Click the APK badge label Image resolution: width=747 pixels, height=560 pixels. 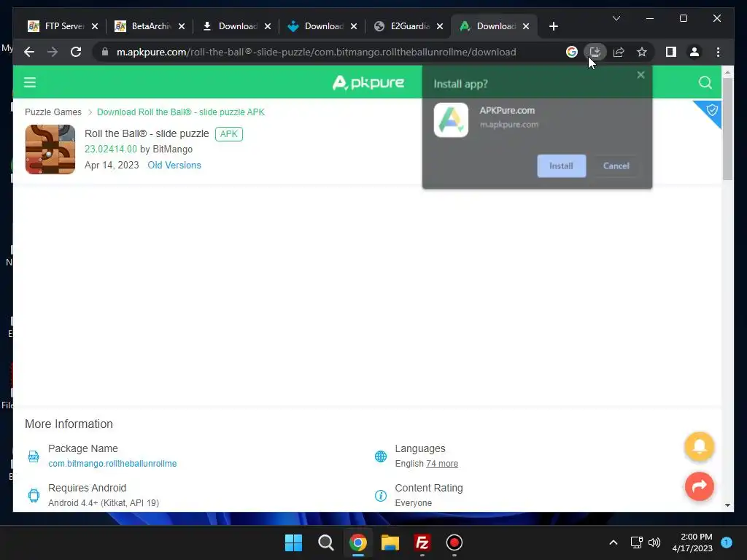[x=228, y=134]
